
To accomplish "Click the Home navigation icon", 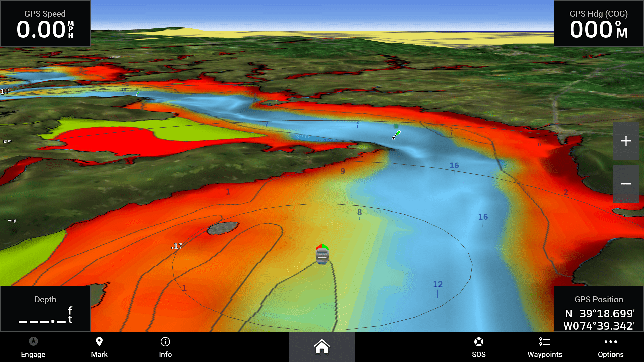I will click(321, 347).
